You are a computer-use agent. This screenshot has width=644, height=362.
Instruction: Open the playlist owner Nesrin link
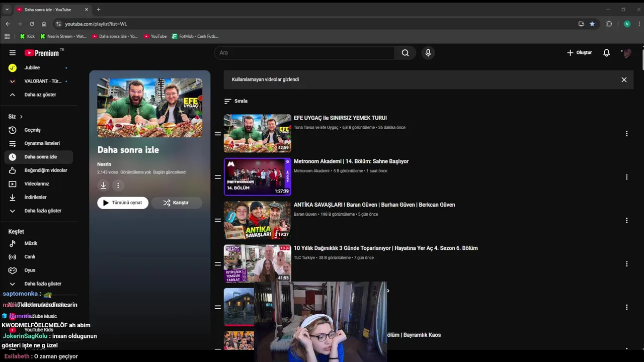point(104,164)
